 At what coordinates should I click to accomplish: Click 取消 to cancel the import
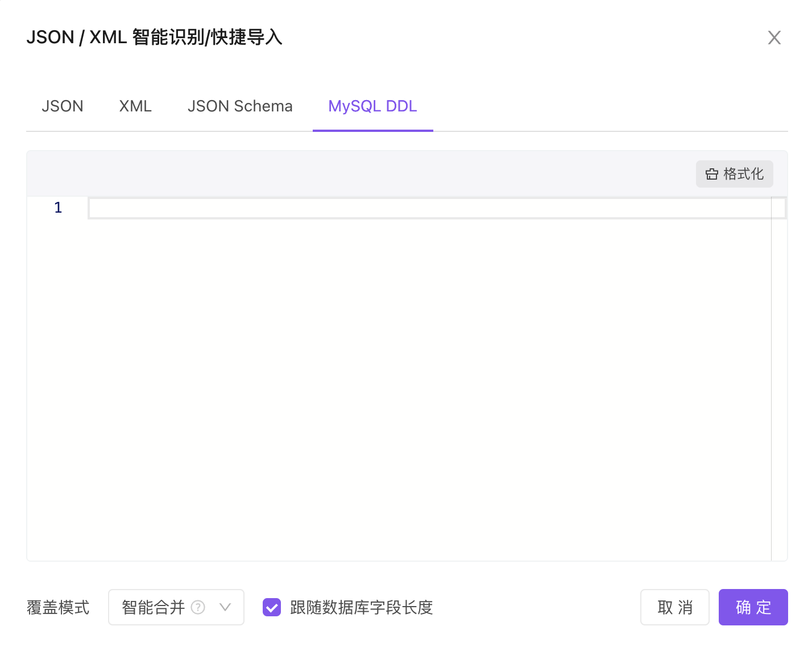tap(674, 607)
